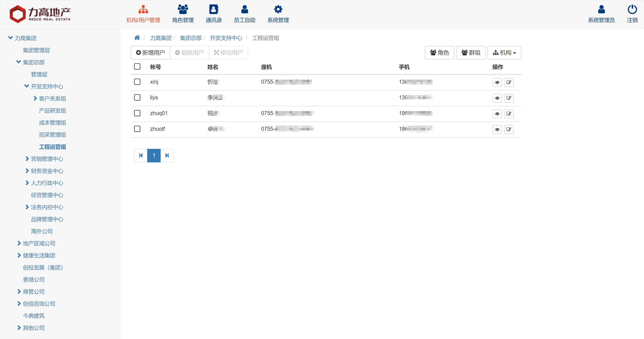This screenshot has width=644, height=339.
Task: View details of user zhuq01 (eye icon)
Action: point(497,114)
